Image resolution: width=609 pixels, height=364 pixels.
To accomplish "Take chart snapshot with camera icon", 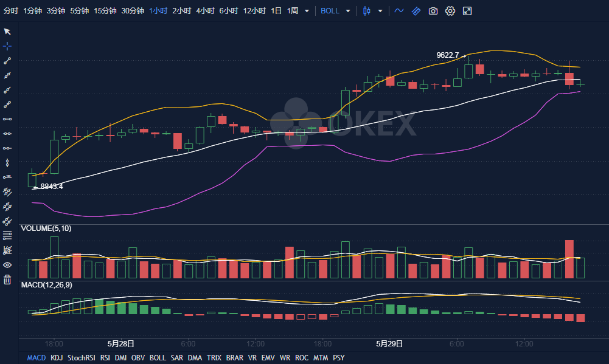I will pyautogui.click(x=433, y=11).
